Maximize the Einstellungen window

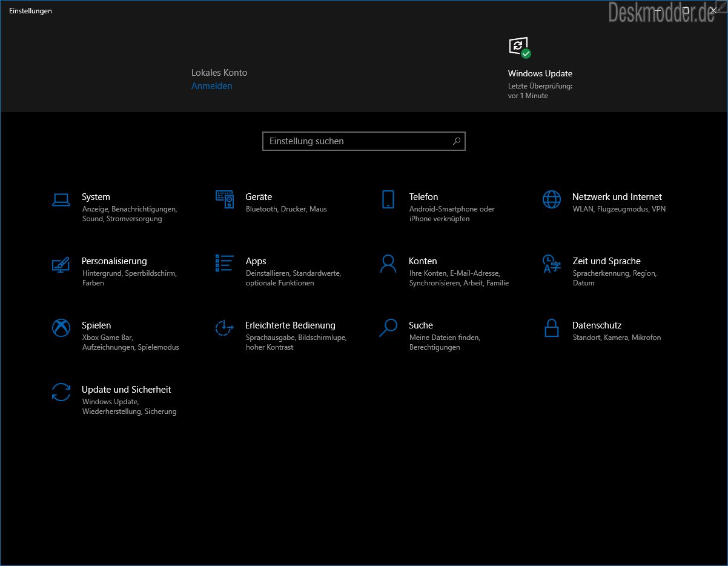tap(685, 10)
